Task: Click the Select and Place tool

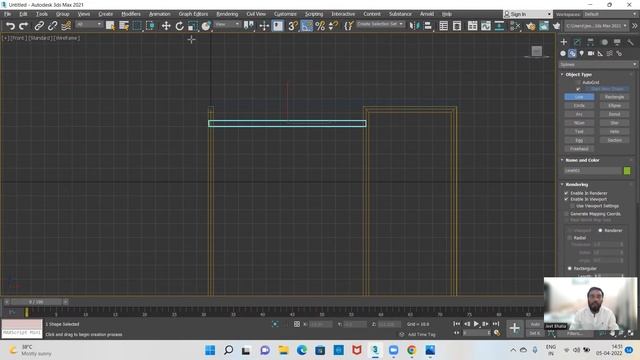Action: [x=206, y=26]
